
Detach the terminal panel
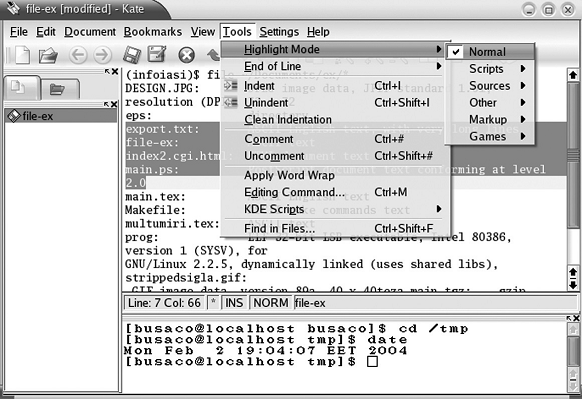click(569, 318)
